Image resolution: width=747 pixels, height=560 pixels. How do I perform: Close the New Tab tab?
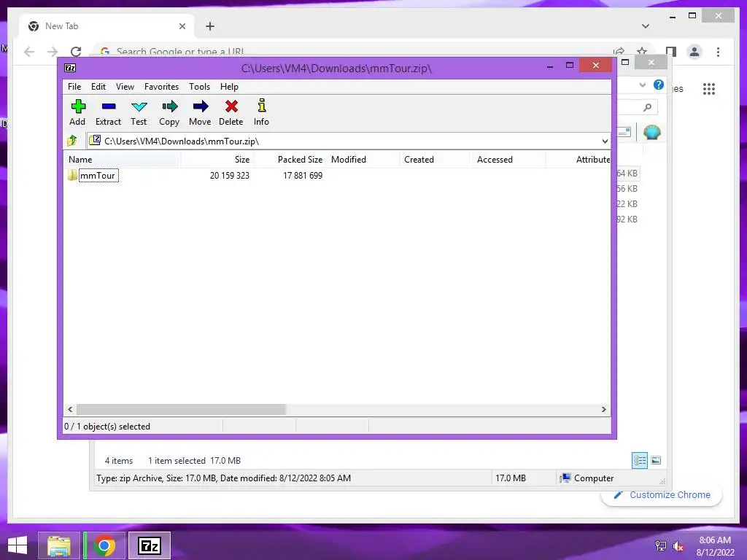[x=182, y=26]
